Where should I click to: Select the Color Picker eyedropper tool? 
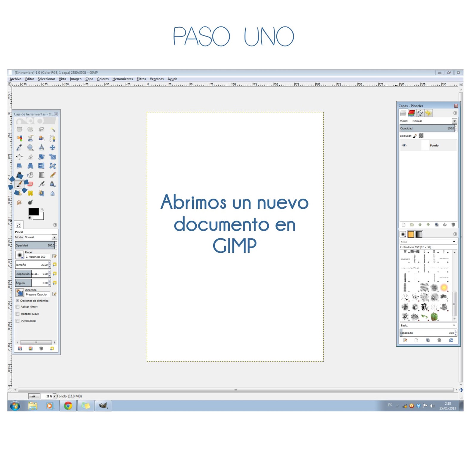pos(19,148)
